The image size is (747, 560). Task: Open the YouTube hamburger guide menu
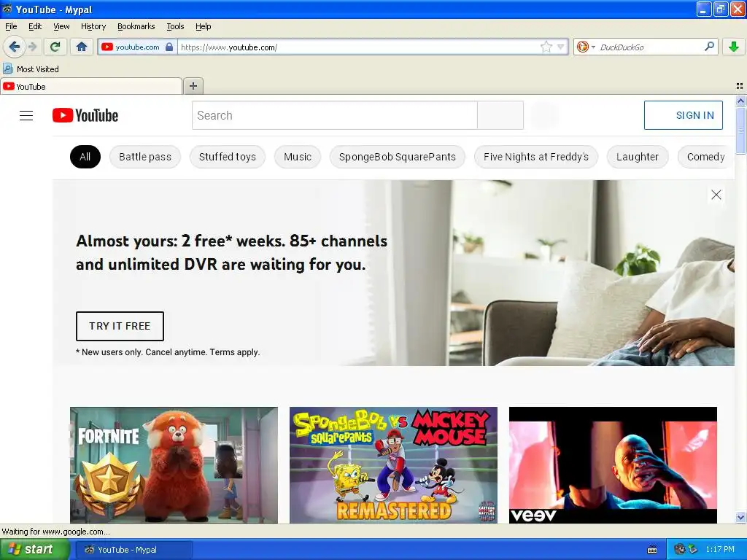pyautogui.click(x=26, y=115)
